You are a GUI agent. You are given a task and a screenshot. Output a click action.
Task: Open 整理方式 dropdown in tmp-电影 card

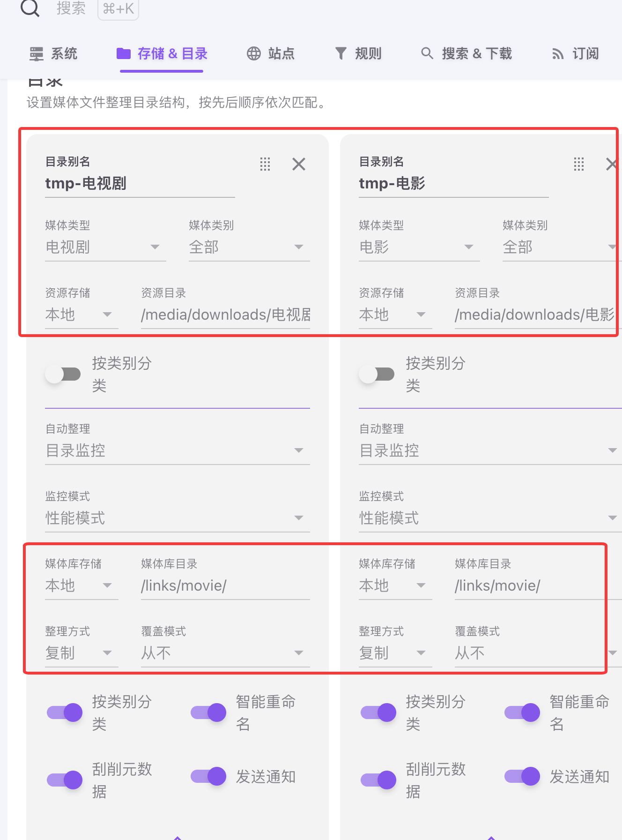(x=394, y=653)
